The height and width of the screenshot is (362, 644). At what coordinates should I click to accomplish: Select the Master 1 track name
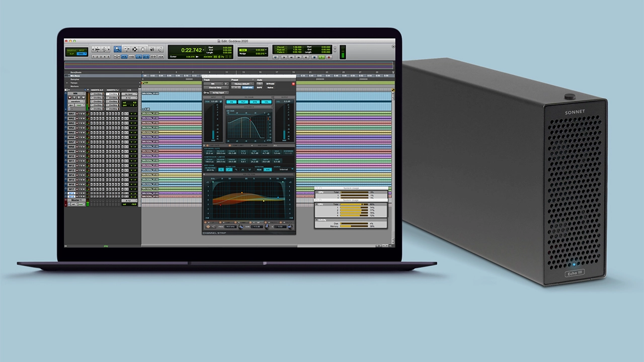click(76, 200)
